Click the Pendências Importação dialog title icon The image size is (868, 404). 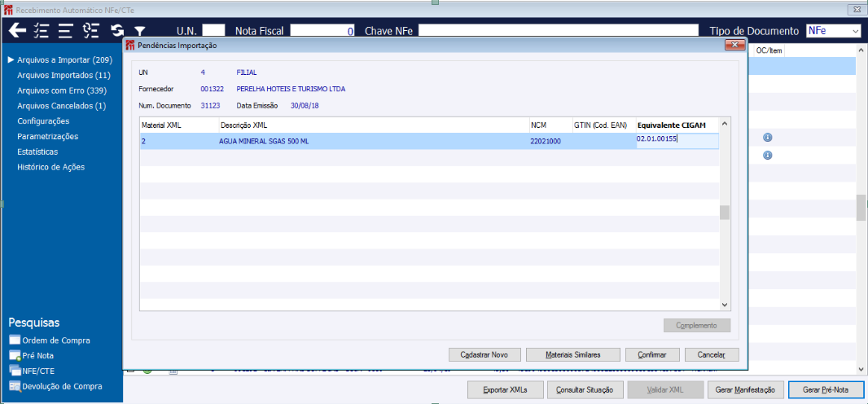point(130,46)
